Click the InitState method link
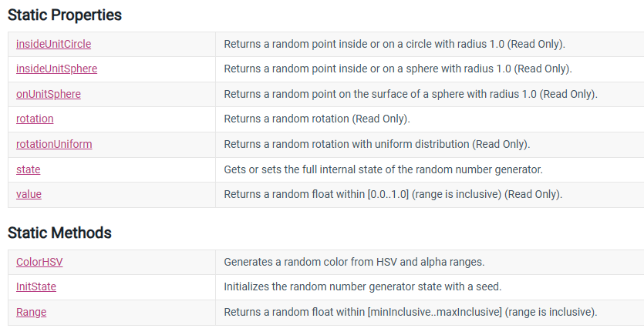Image resolution: width=644 pixels, height=335 pixels. click(35, 286)
